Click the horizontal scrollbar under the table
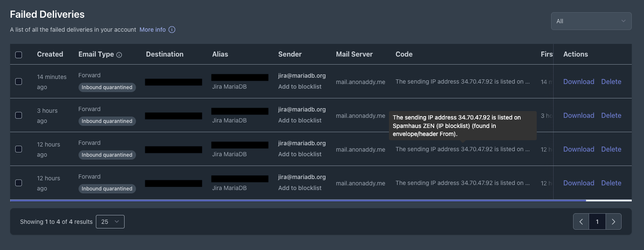This screenshot has height=250, width=644. click(x=298, y=201)
